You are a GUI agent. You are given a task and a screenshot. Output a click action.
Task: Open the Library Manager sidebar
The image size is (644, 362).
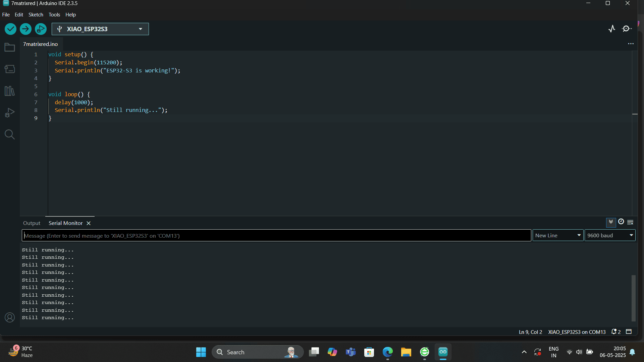click(10, 91)
